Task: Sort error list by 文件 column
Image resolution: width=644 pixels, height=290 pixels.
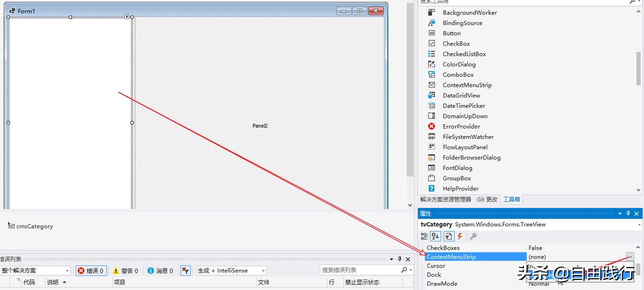Action: click(x=291, y=282)
